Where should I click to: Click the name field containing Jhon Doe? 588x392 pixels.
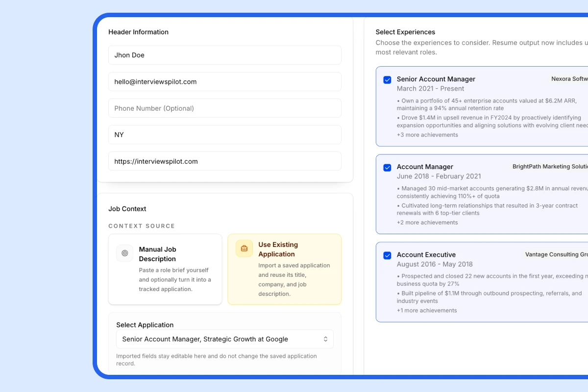click(x=224, y=55)
